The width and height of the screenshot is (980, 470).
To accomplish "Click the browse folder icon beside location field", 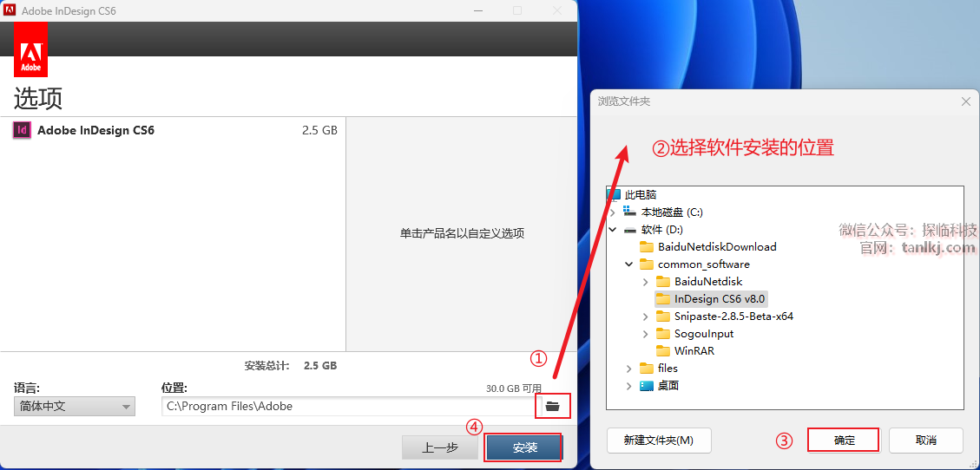I will pos(552,406).
